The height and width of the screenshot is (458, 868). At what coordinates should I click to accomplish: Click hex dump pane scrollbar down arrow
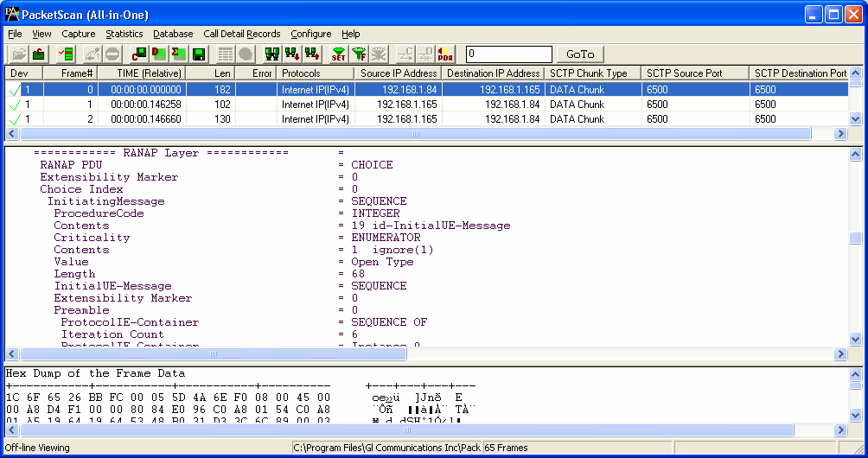click(855, 416)
